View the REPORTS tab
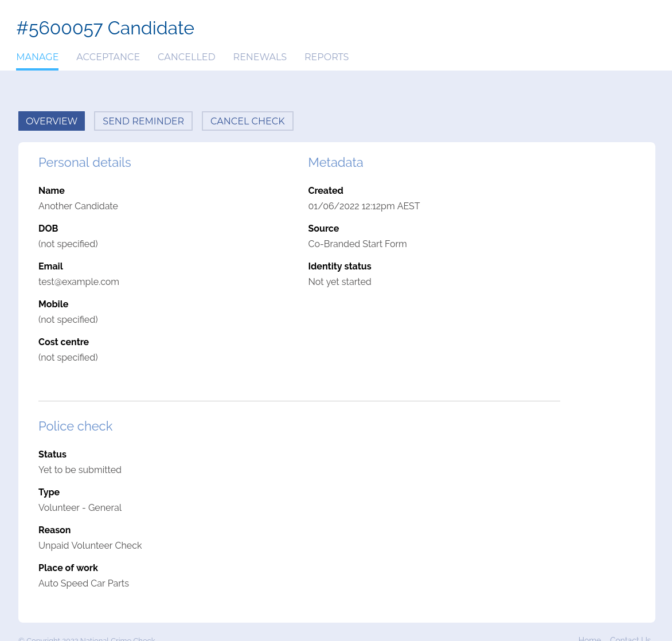The height and width of the screenshot is (641, 672). coord(326,57)
